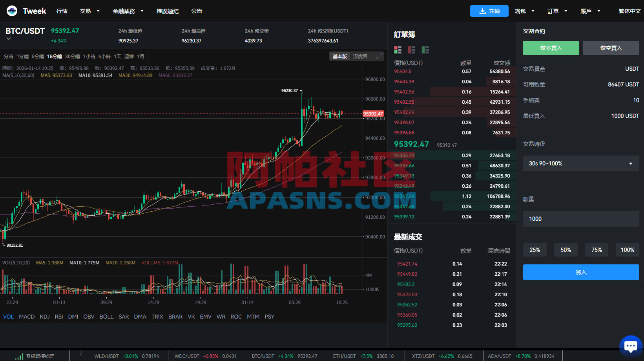Open the 交易 dropdown menu
The image size is (644, 361).
pos(90,11)
